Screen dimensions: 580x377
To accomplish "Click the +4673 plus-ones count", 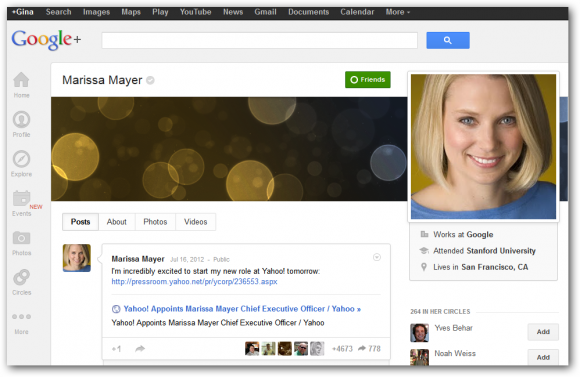I will [342, 349].
